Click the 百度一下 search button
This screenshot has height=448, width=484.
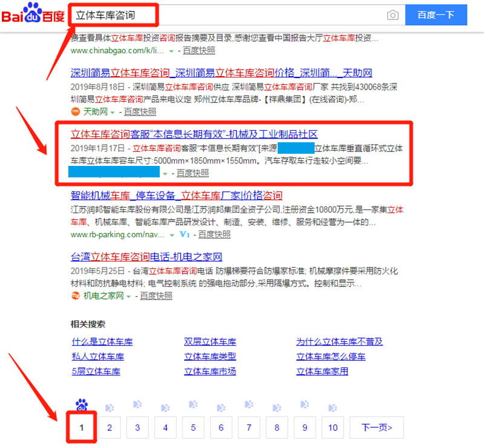[x=436, y=15]
